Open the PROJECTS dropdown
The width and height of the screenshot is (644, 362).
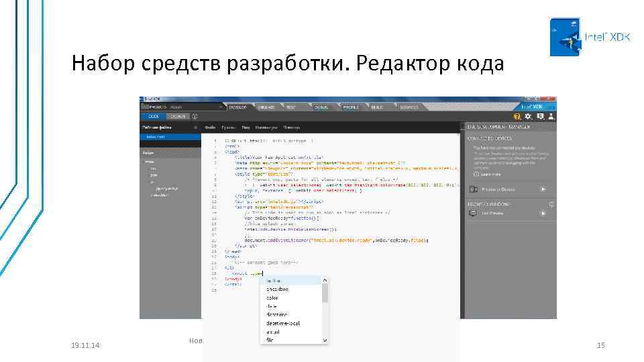tap(182, 107)
